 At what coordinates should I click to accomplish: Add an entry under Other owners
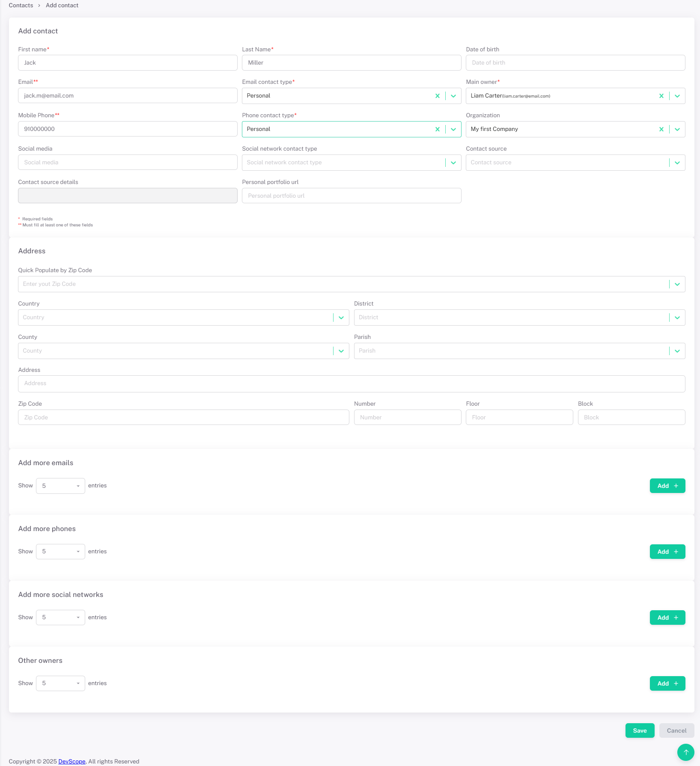(667, 683)
